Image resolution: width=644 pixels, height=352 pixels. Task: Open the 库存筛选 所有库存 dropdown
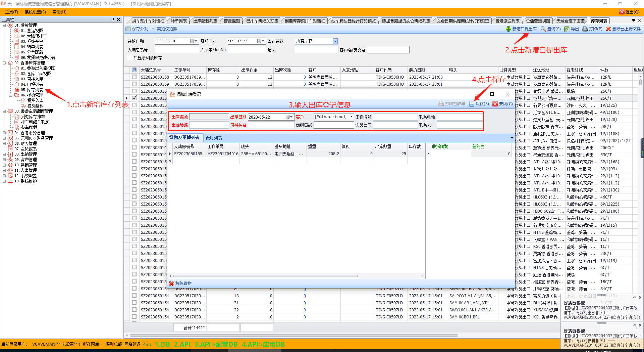(x=335, y=41)
